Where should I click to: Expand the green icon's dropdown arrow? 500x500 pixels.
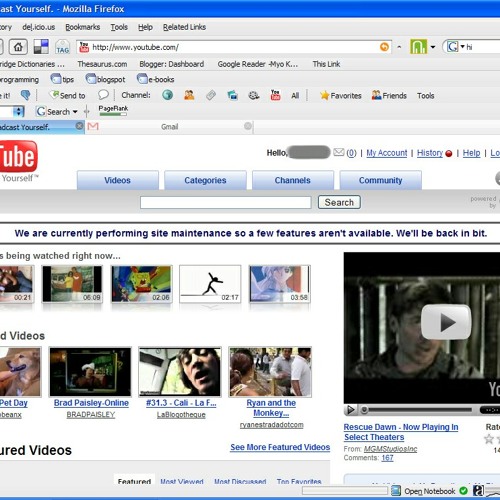coord(433,47)
